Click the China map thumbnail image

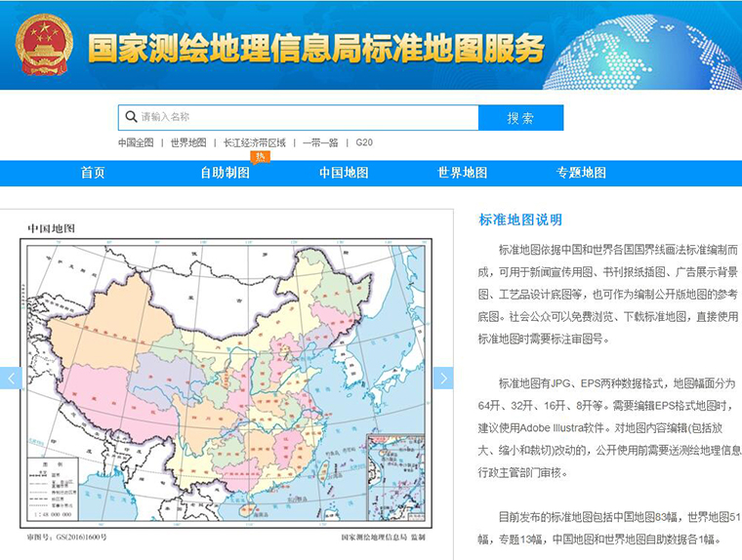point(227,383)
